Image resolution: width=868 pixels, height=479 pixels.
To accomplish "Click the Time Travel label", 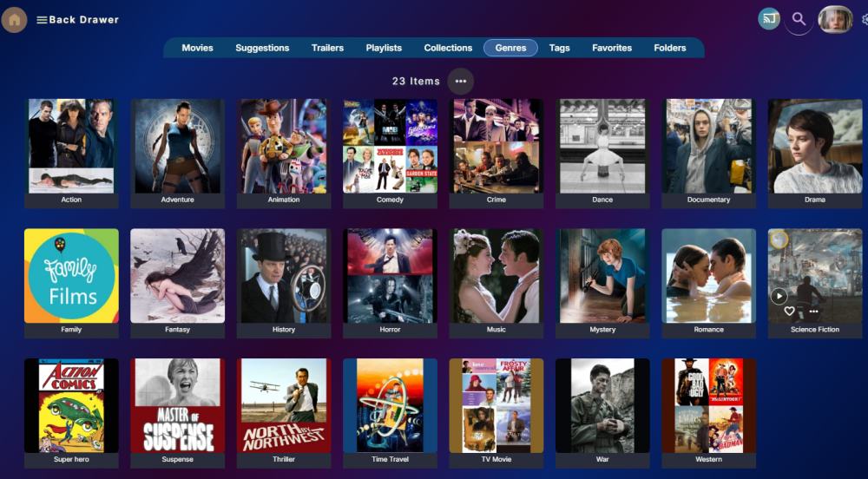I will pyautogui.click(x=391, y=459).
